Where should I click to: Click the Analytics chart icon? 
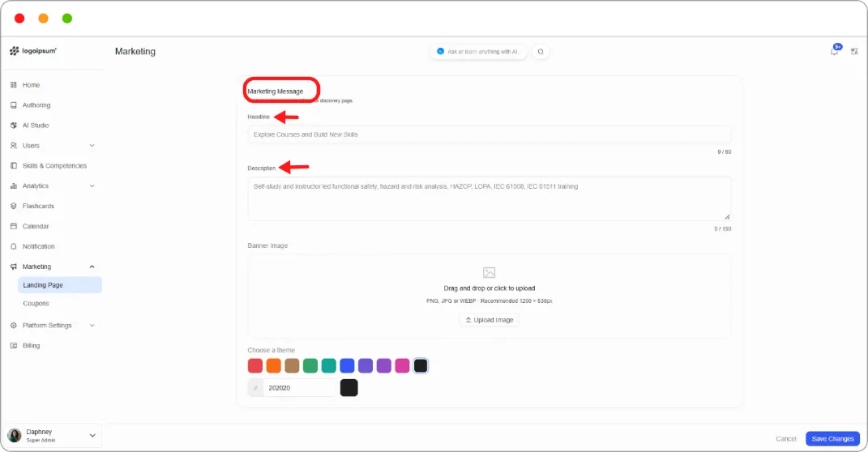[14, 185]
